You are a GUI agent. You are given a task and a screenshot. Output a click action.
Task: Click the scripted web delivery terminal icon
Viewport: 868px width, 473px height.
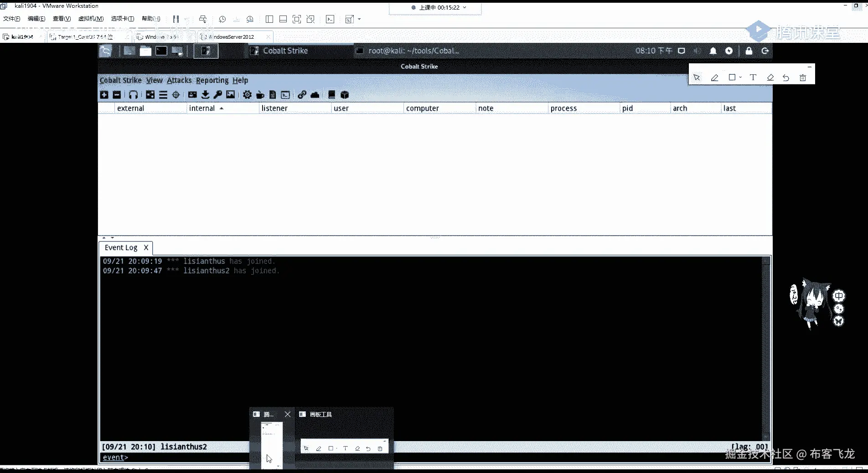285,95
